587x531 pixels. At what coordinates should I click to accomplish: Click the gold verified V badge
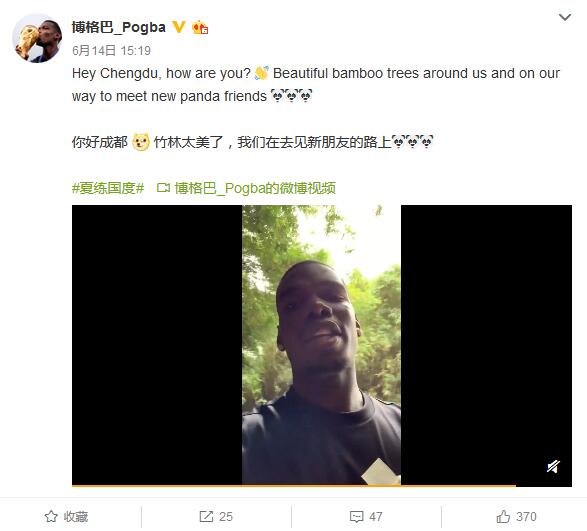point(179,27)
